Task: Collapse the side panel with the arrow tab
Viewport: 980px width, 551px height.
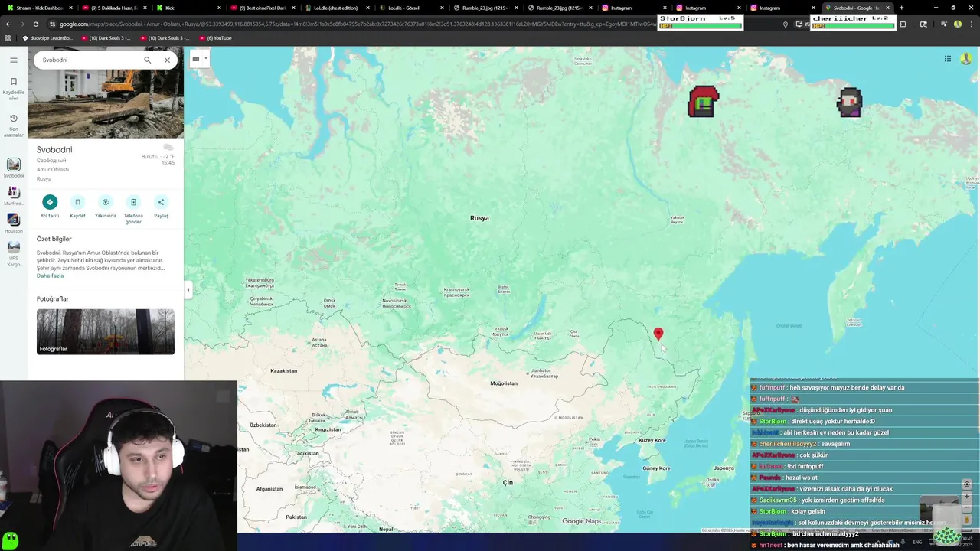Action: point(188,289)
